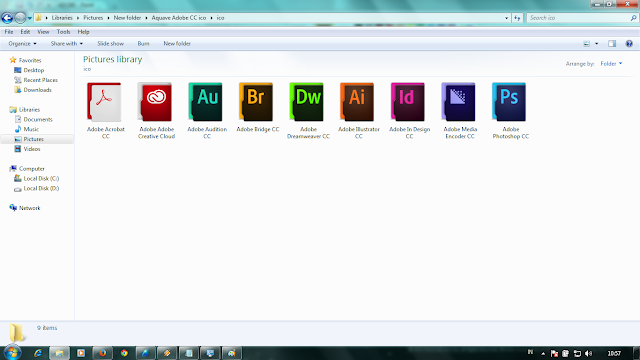Refresh the folder with the refresh button
The width and height of the screenshot is (640, 360).
518,18
